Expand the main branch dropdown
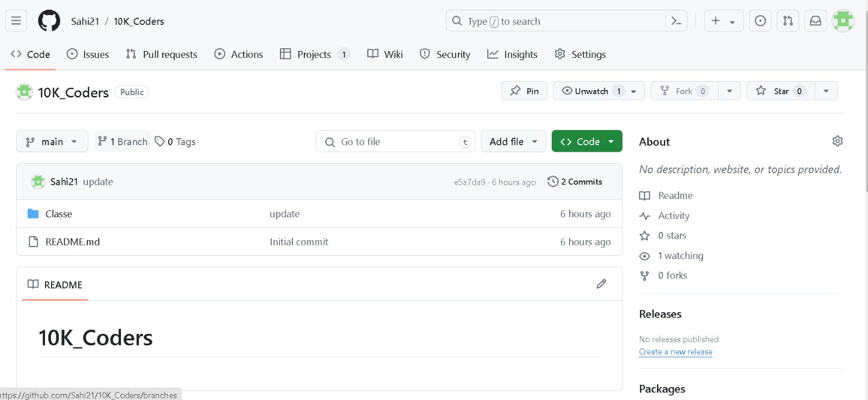This screenshot has width=868, height=400. [52, 141]
